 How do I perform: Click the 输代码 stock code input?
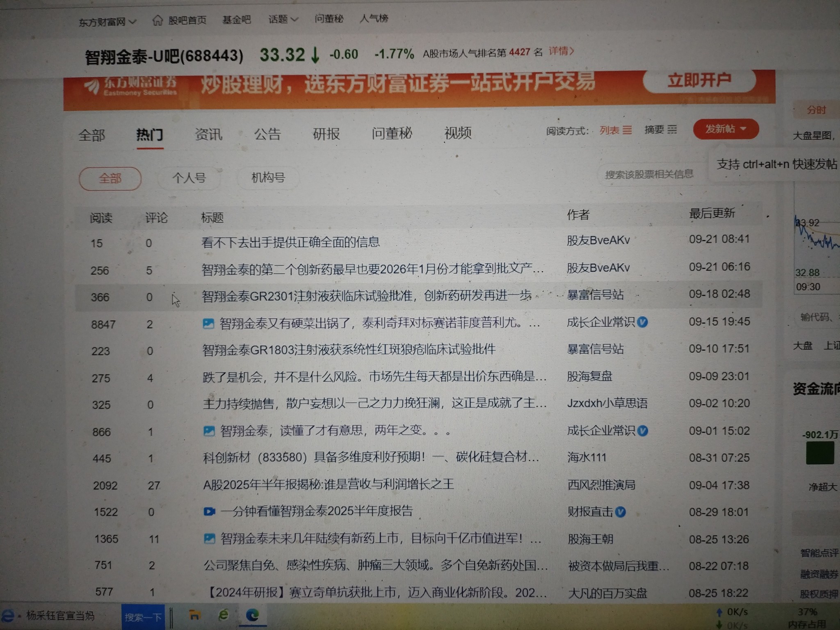[x=818, y=317]
